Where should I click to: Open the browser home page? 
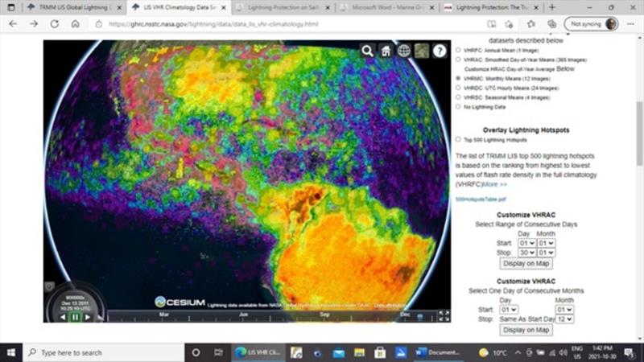75,24
